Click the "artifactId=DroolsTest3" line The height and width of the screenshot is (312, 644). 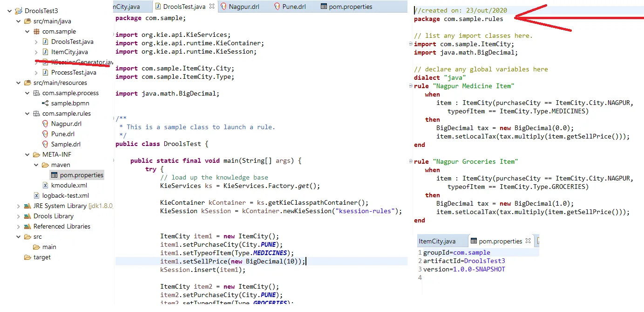pyautogui.click(x=464, y=261)
